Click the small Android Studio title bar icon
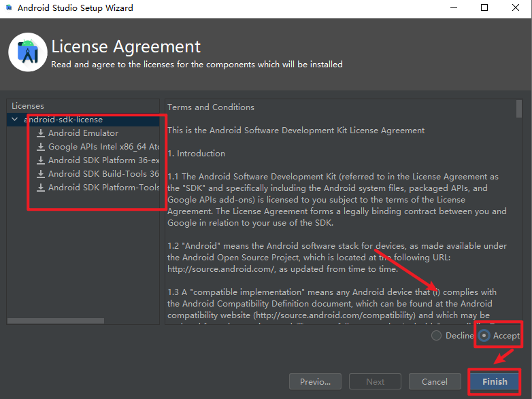The image size is (532, 399). [x=9, y=7]
